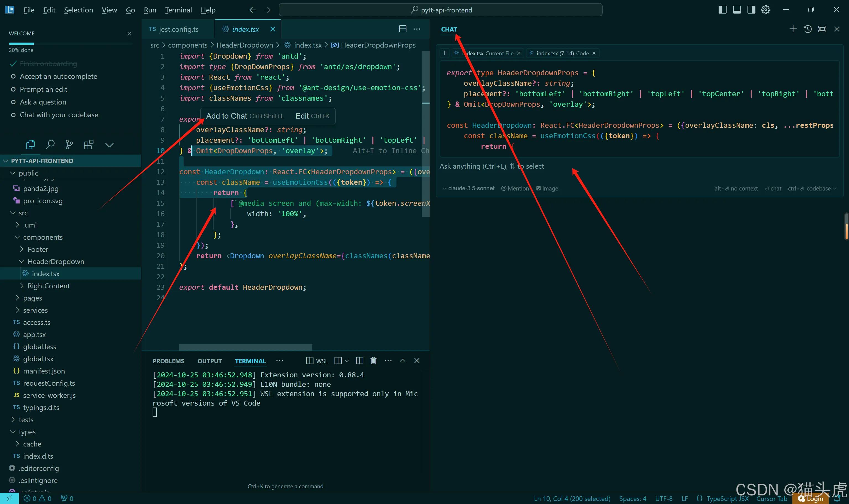The image size is (849, 504).
Task: Toggle the secondary sidebar layout button
Action: click(751, 10)
